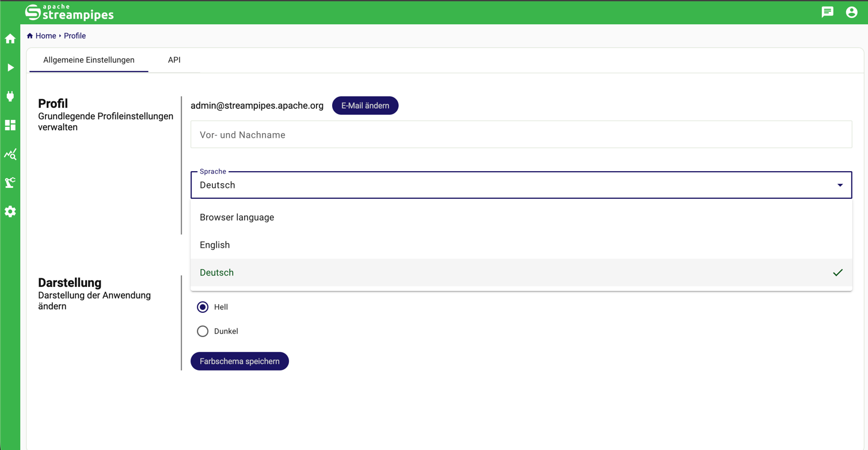Open the Home icon in sidebar

[10, 39]
